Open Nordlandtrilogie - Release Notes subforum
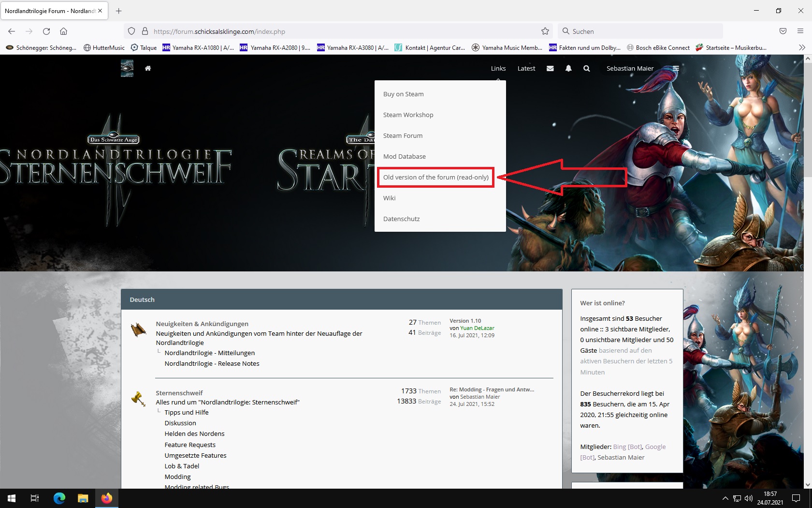The image size is (812, 508). pos(212,363)
